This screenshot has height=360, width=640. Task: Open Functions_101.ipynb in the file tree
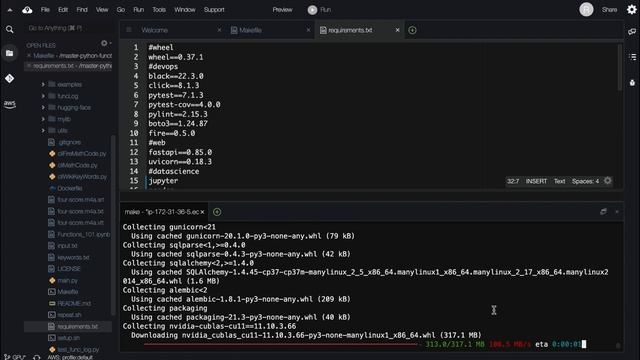pos(84,234)
